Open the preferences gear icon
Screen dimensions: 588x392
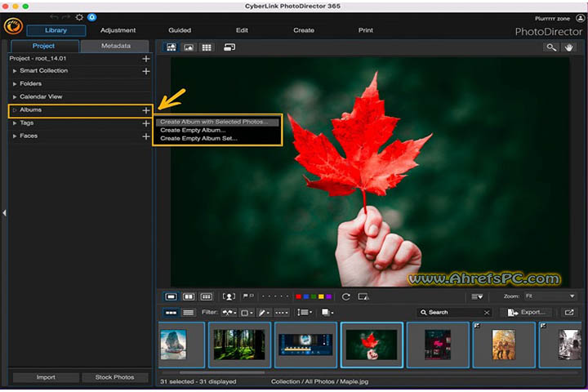pos(79,17)
